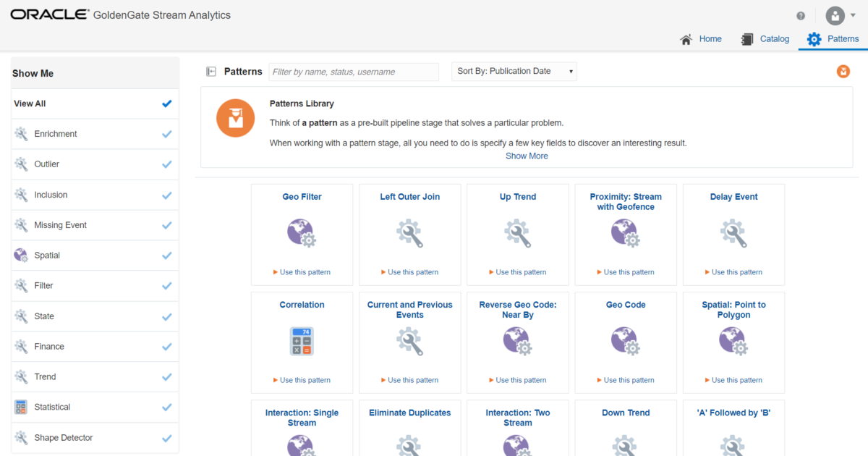
Task: Open the Interaction: Two Stream pattern title
Action: [518, 418]
